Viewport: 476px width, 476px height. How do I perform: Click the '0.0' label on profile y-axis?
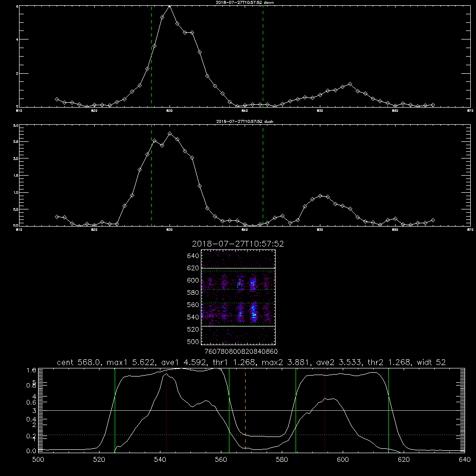click(31, 451)
